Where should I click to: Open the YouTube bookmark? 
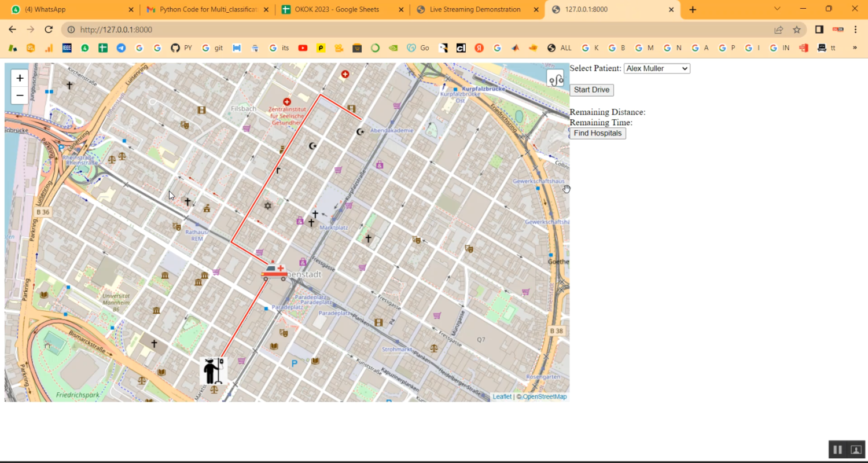[303, 48]
